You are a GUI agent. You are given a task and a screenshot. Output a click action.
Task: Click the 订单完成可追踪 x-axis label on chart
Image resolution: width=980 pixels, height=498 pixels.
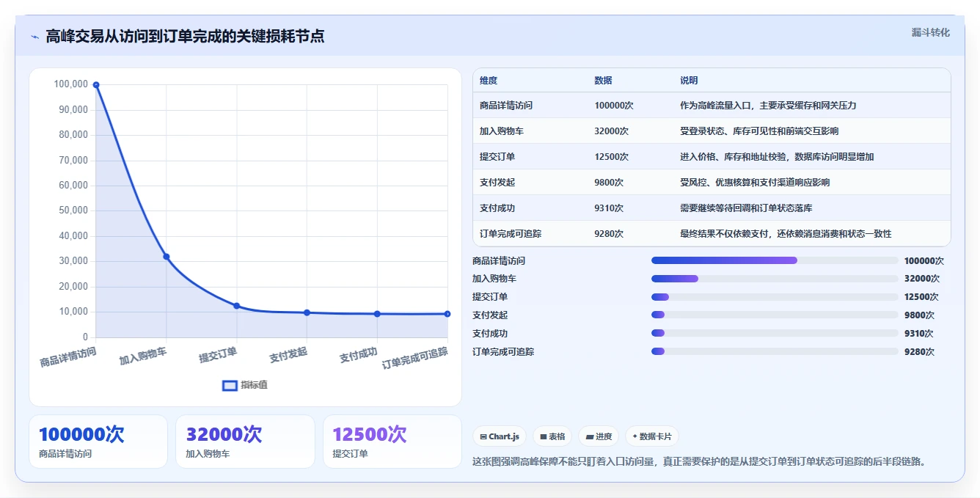tap(414, 358)
